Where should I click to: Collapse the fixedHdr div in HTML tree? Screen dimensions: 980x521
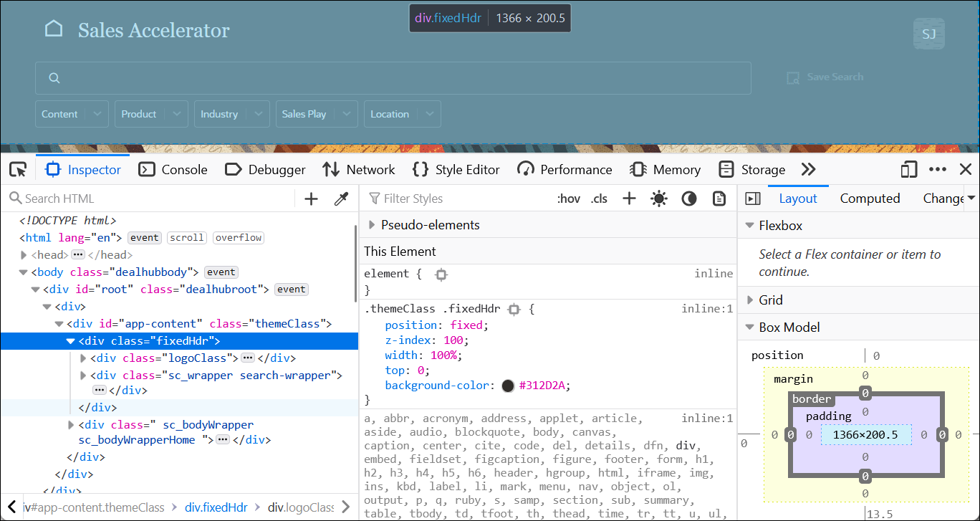pos(69,341)
